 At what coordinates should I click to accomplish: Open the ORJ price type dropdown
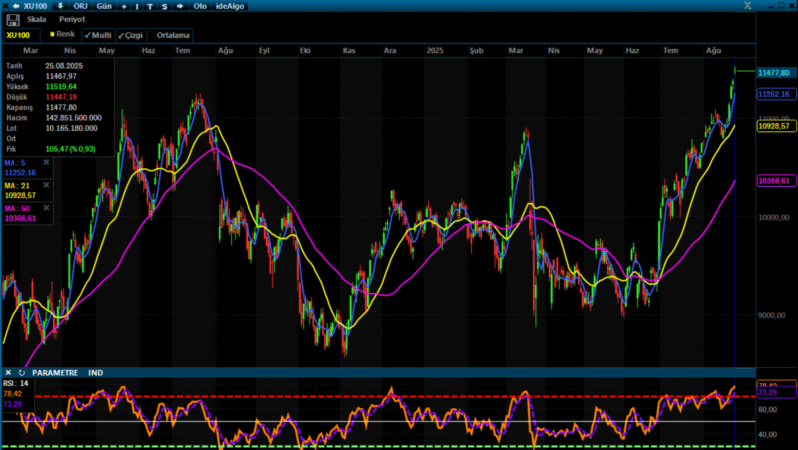point(81,6)
